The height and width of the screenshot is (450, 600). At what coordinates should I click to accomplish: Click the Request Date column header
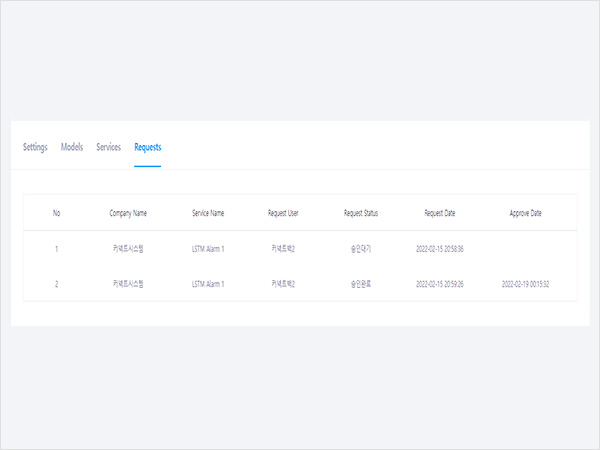tap(440, 213)
